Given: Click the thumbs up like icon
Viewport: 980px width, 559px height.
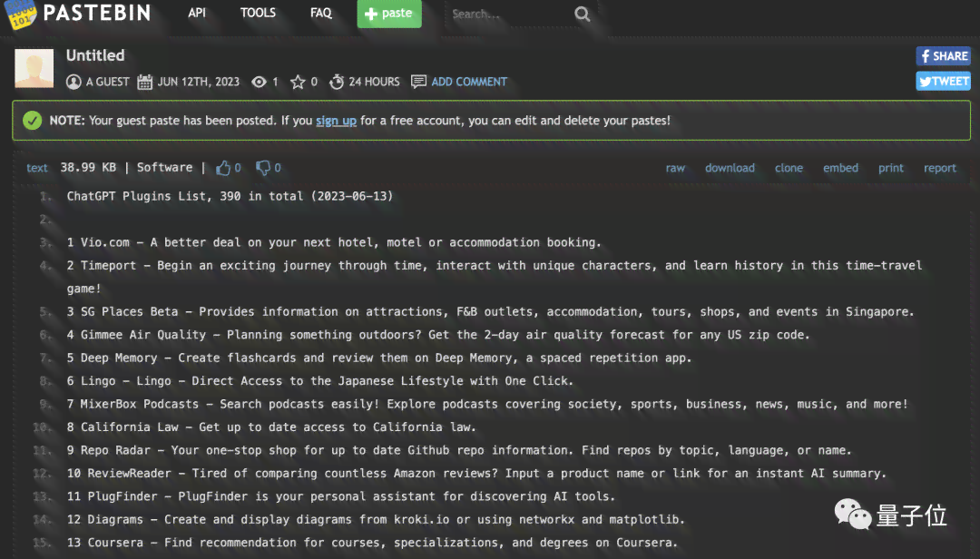Looking at the screenshot, I should [223, 168].
